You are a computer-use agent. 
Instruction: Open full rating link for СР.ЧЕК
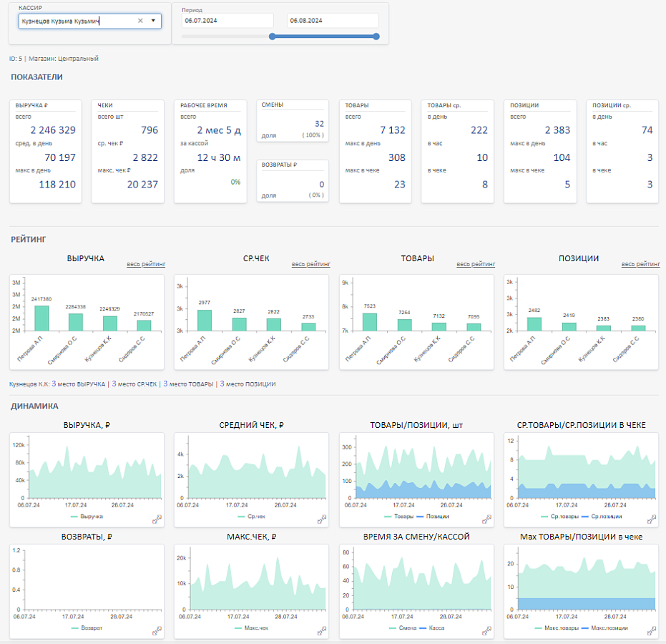point(311,264)
